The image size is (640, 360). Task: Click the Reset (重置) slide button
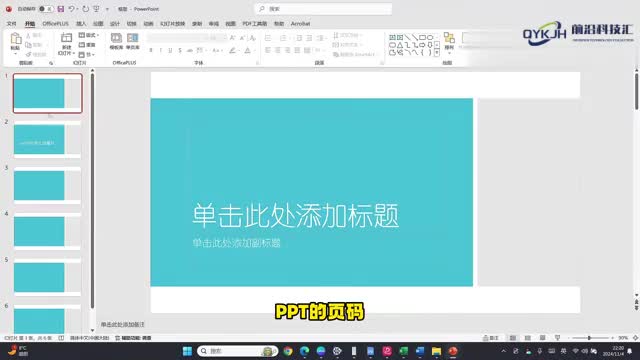tap(87, 44)
